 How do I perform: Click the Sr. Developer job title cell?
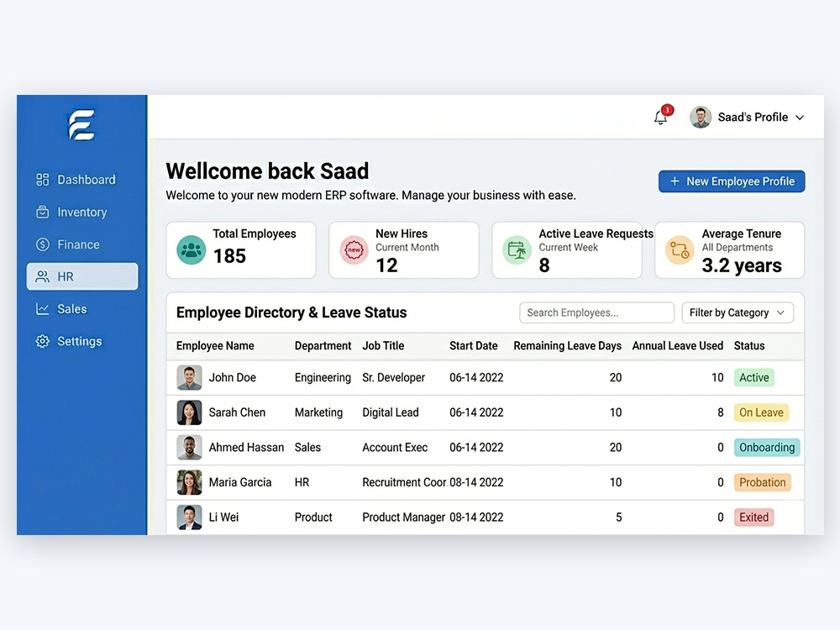coord(394,378)
